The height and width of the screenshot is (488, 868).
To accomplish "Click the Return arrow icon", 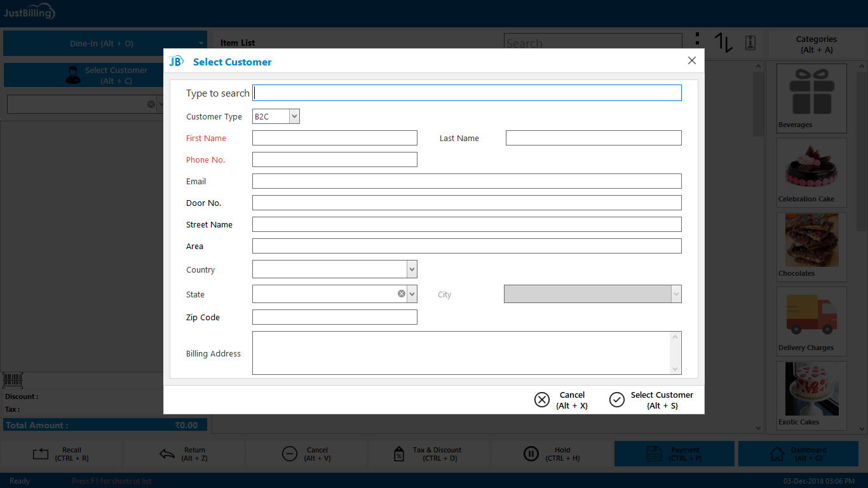I will coord(166,454).
